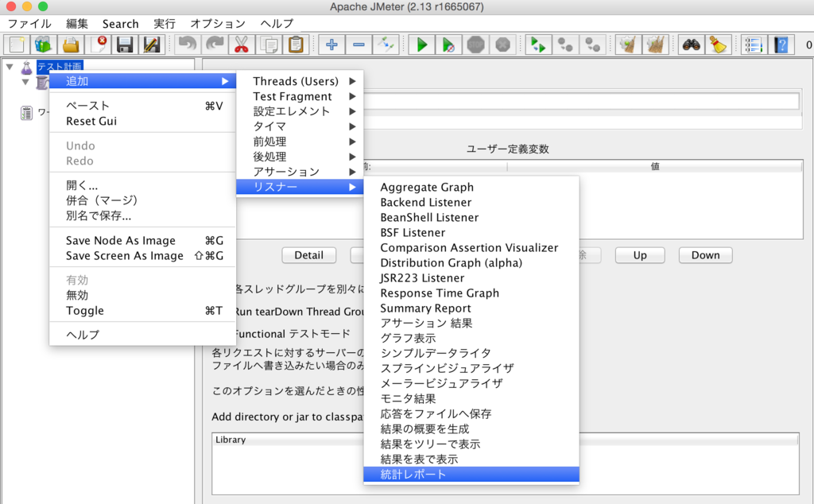Select 統計レポート listener
The height and width of the screenshot is (504, 814).
tap(471, 474)
